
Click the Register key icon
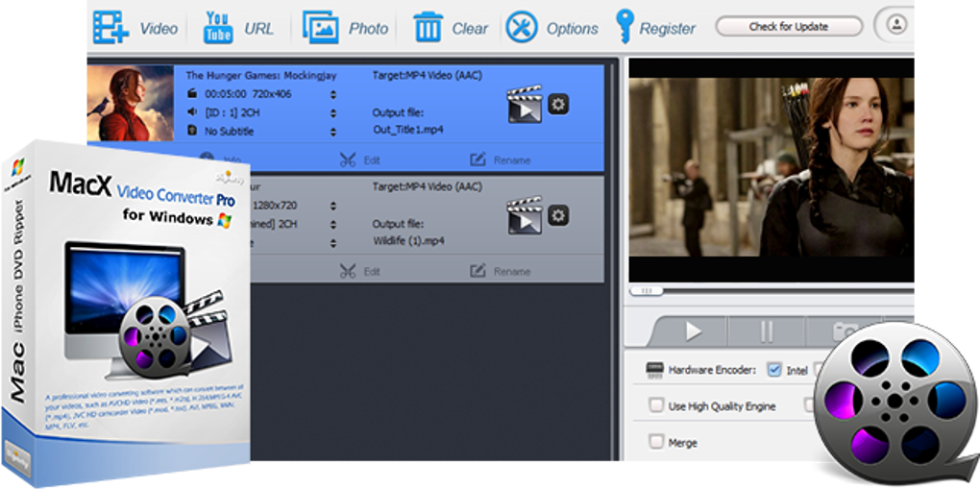tap(625, 26)
